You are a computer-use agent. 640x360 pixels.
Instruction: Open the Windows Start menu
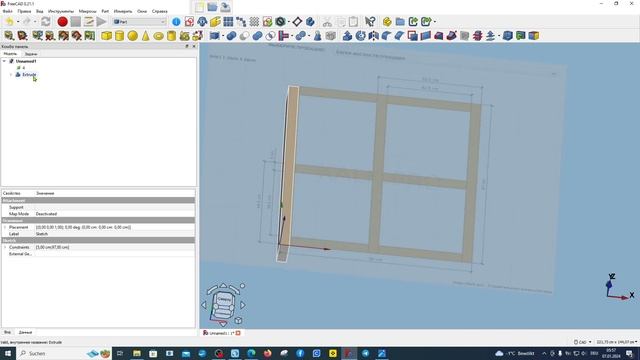(x=7, y=353)
